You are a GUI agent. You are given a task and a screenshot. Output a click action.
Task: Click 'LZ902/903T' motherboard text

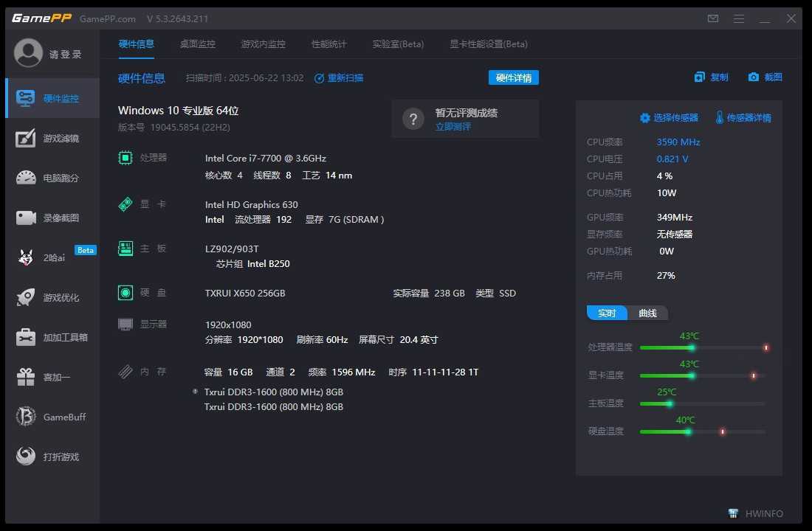pyautogui.click(x=232, y=249)
